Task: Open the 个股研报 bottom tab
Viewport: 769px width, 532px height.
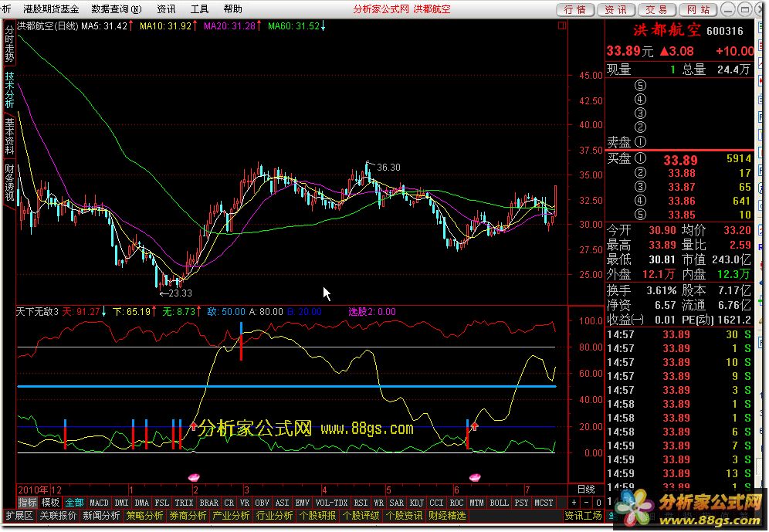Action: tap(318, 516)
